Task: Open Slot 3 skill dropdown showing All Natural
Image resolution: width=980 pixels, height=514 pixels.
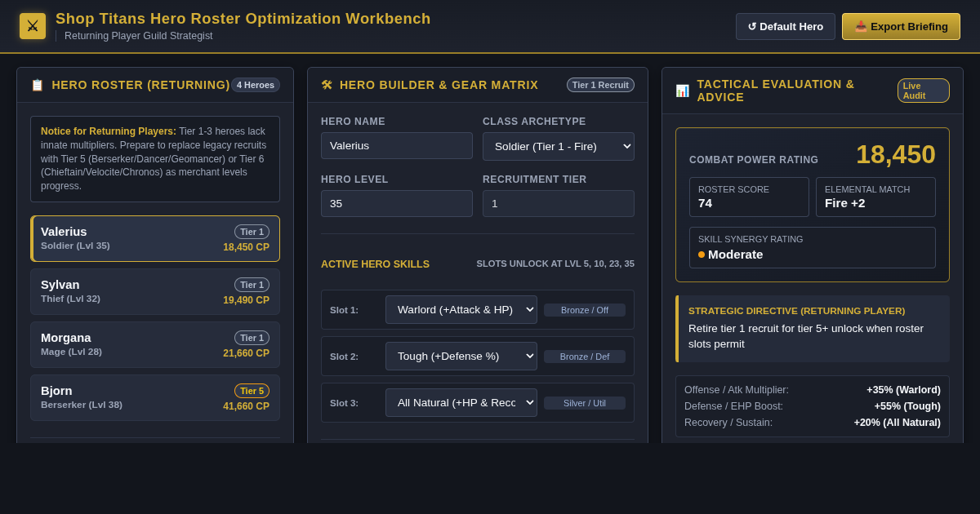Action: (x=461, y=402)
